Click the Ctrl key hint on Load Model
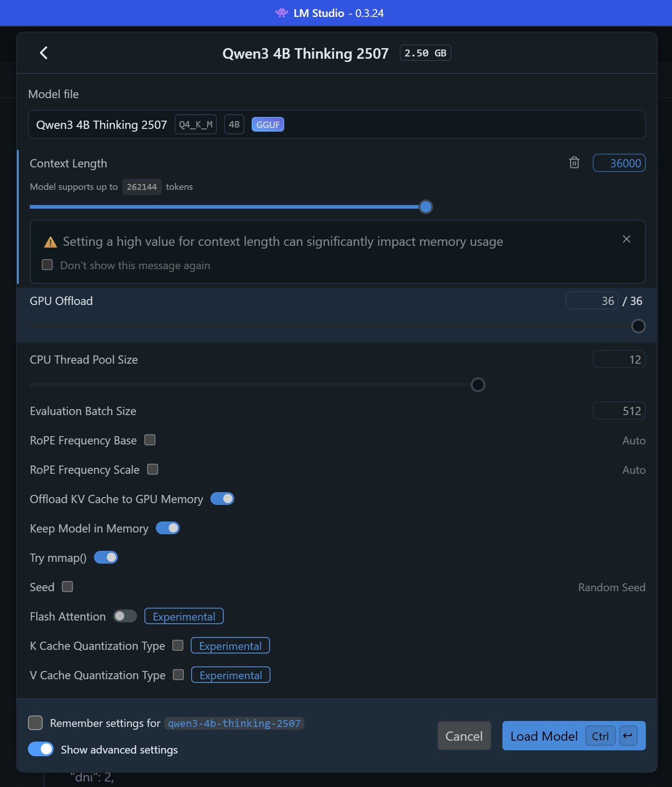 click(600, 736)
